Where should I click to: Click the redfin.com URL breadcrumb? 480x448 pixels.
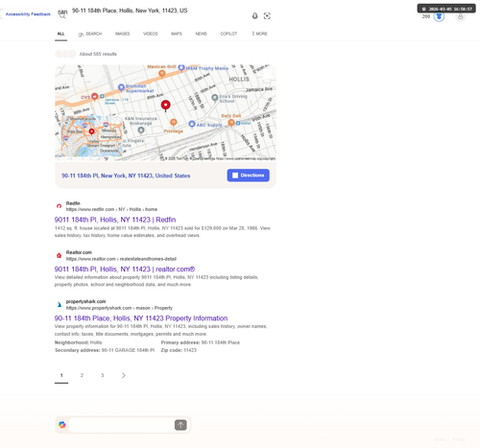111,209
